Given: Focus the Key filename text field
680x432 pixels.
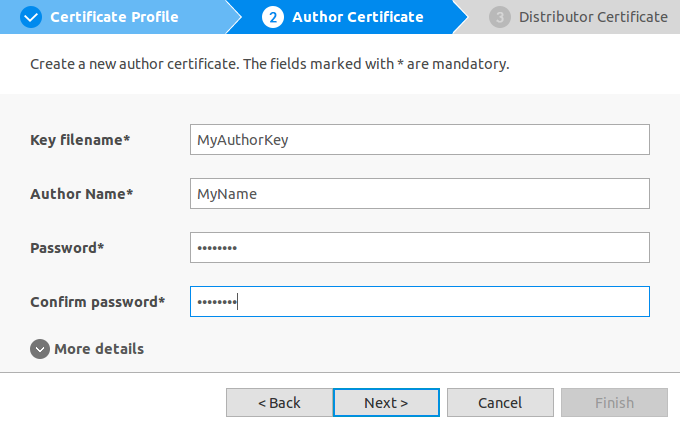Looking at the screenshot, I should point(419,140).
